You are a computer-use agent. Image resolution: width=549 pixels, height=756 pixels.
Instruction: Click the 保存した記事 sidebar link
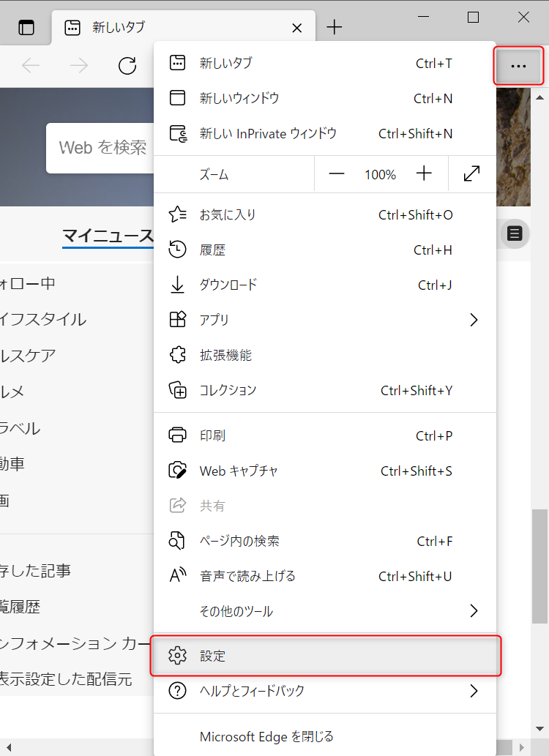click(35, 571)
